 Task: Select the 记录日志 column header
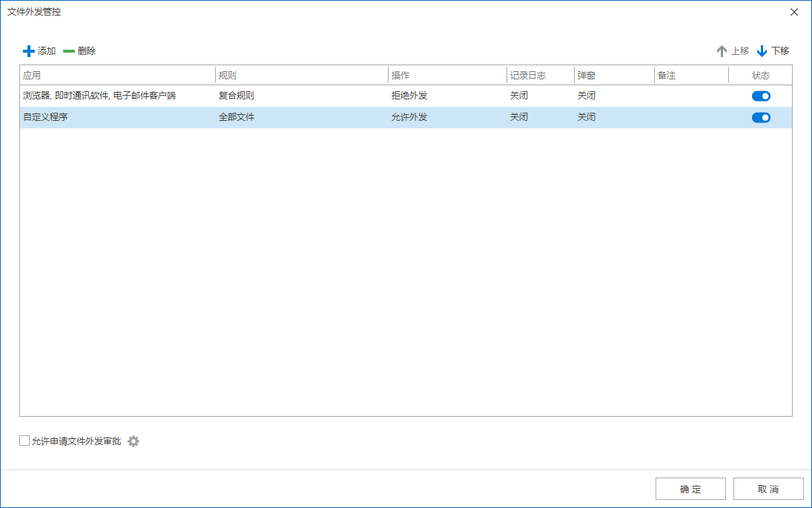coord(540,76)
